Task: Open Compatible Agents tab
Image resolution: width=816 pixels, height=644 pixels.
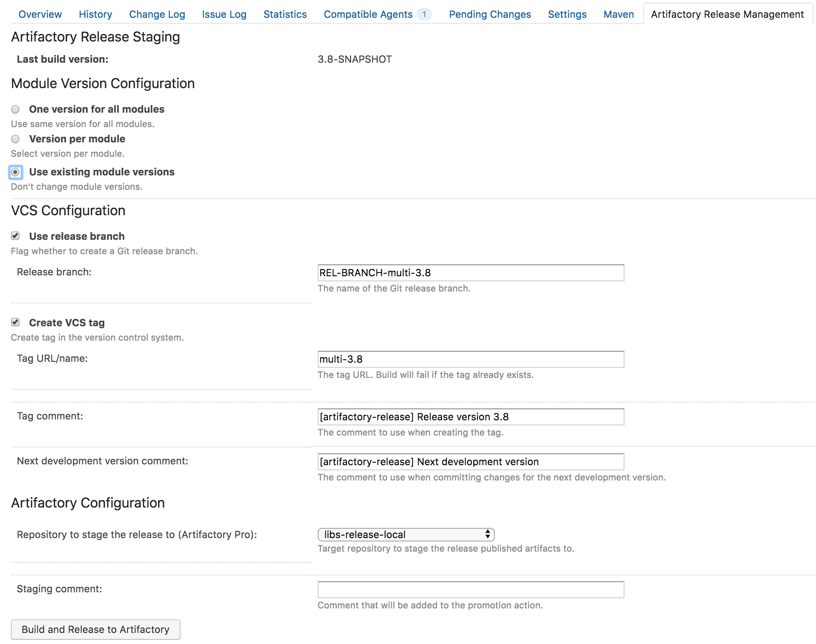Action: click(x=368, y=14)
